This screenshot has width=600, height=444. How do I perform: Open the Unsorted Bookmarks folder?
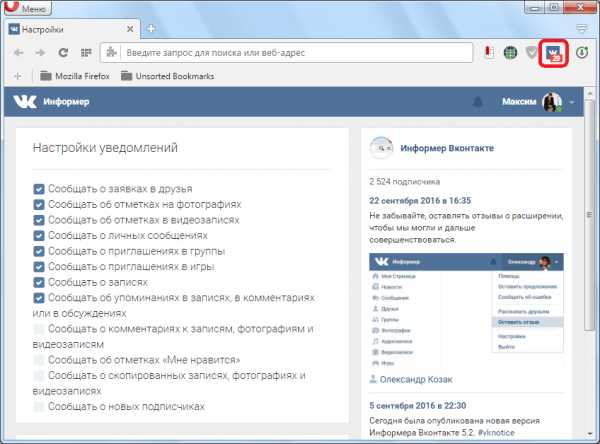click(x=167, y=76)
